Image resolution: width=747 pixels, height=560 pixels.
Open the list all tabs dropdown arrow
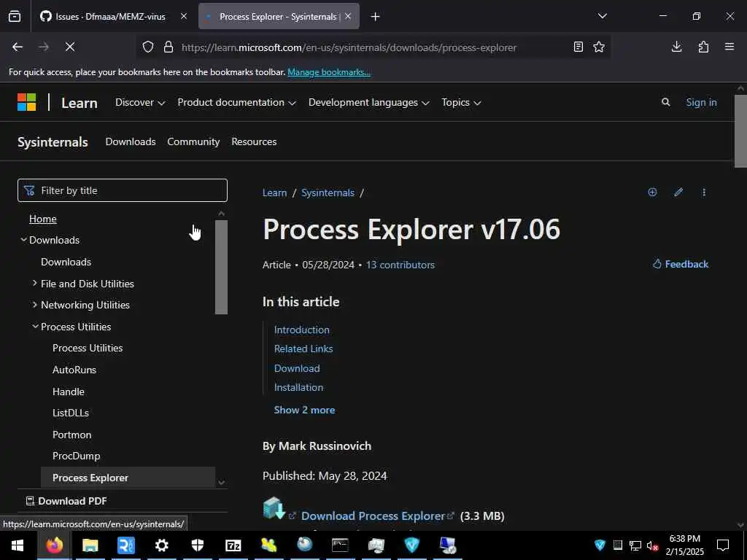(x=603, y=16)
